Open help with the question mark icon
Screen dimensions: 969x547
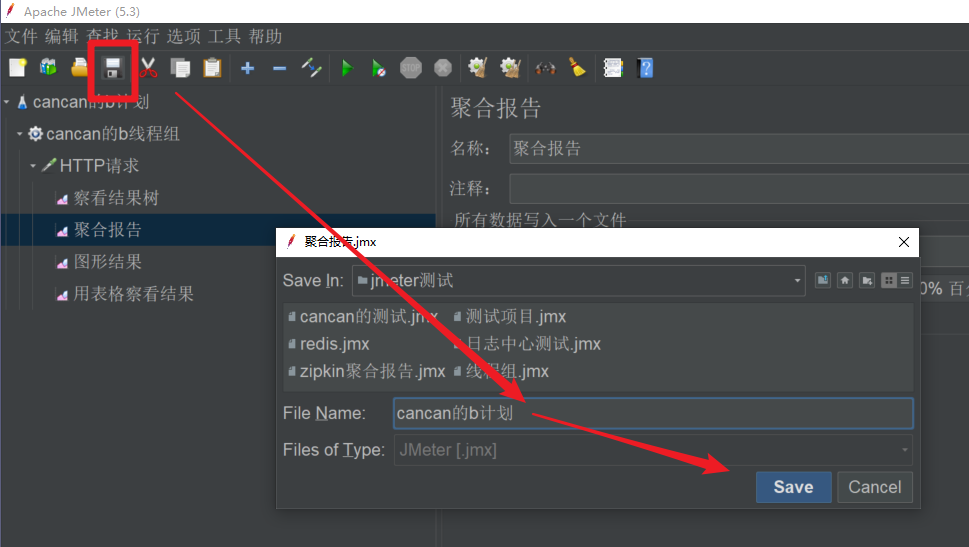pyautogui.click(x=645, y=67)
